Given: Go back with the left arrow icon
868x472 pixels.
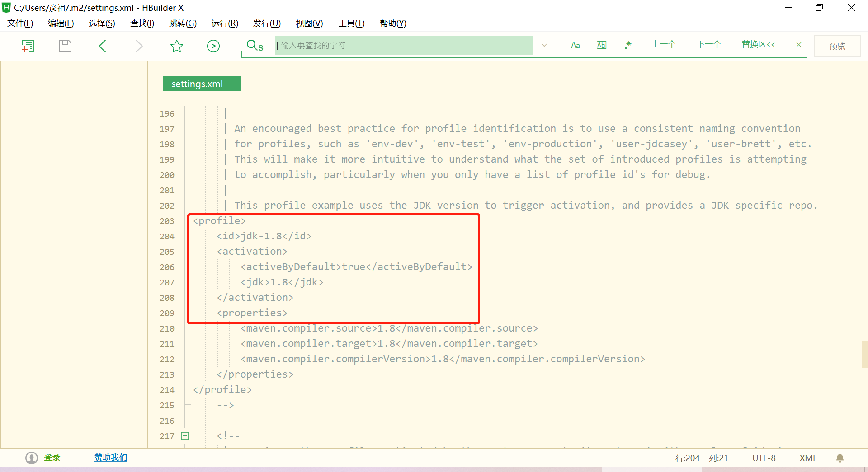Looking at the screenshot, I should point(102,46).
